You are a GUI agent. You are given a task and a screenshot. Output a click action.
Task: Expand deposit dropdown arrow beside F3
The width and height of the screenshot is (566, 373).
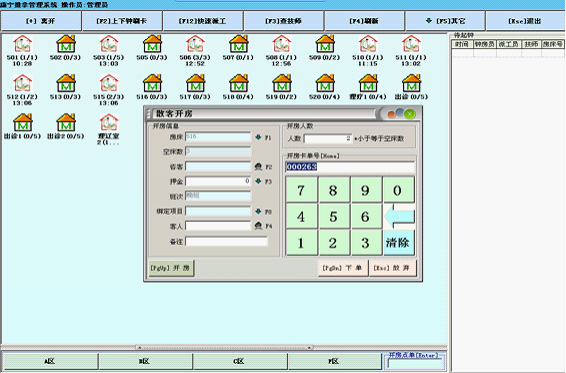coord(258,181)
